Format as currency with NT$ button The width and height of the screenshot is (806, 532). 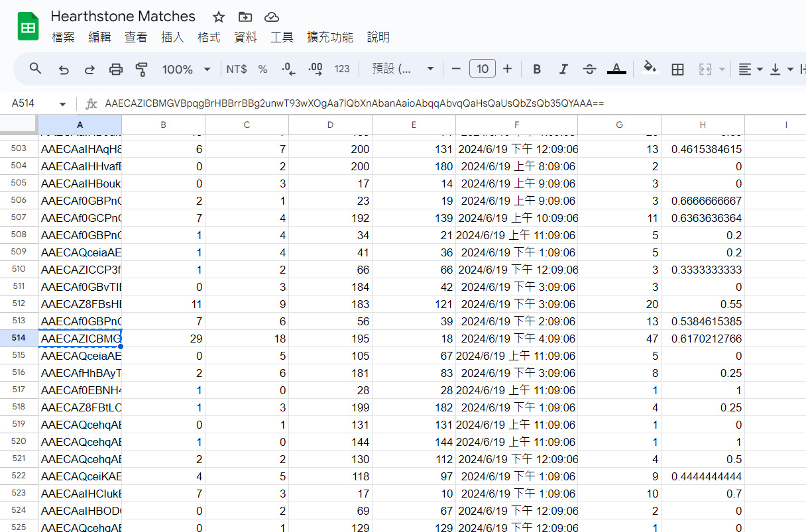237,69
